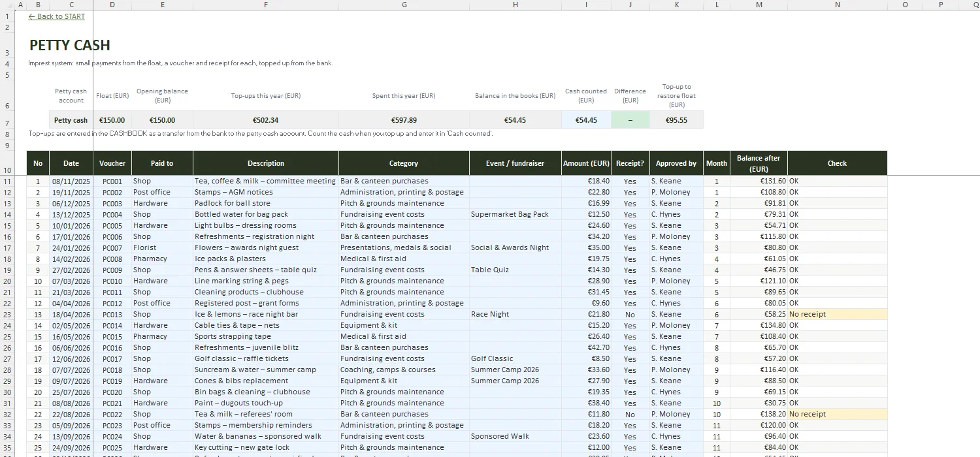980x457 pixels.
Task: Click the 'No receipt' flag for PC013
Action: pos(837,314)
